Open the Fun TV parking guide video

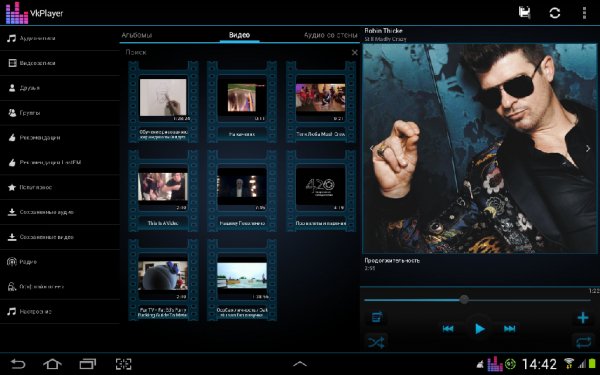pyautogui.click(x=163, y=276)
